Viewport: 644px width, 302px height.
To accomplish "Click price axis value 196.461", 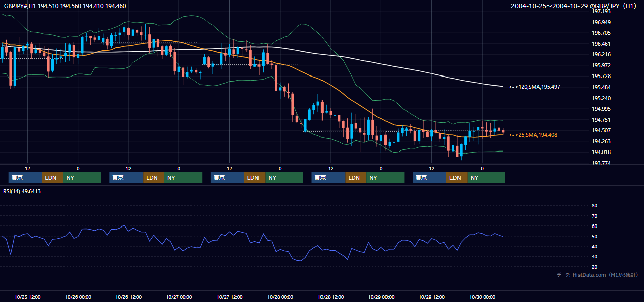I will point(601,44).
